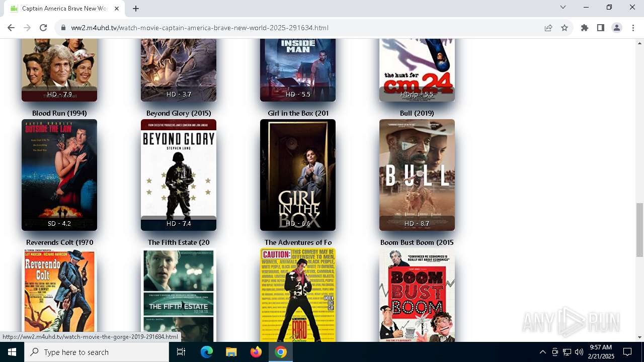Click the Outside the Law poster thumbnail

pos(59,175)
